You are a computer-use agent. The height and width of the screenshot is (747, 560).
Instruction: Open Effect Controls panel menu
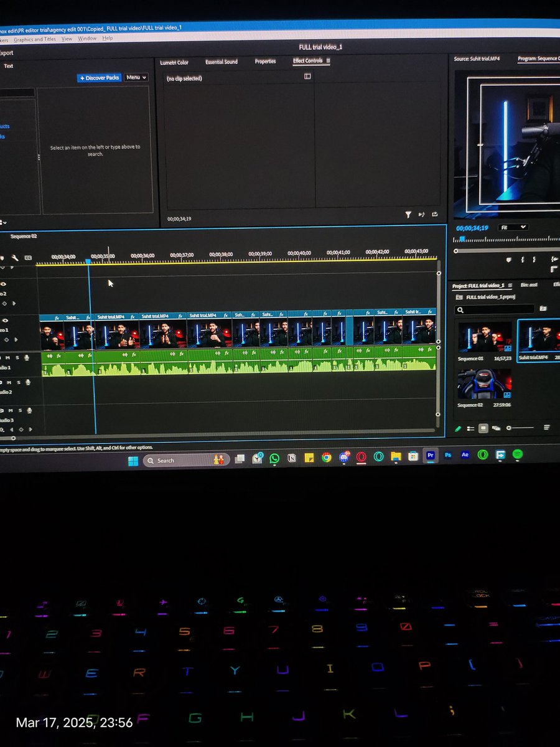328,61
